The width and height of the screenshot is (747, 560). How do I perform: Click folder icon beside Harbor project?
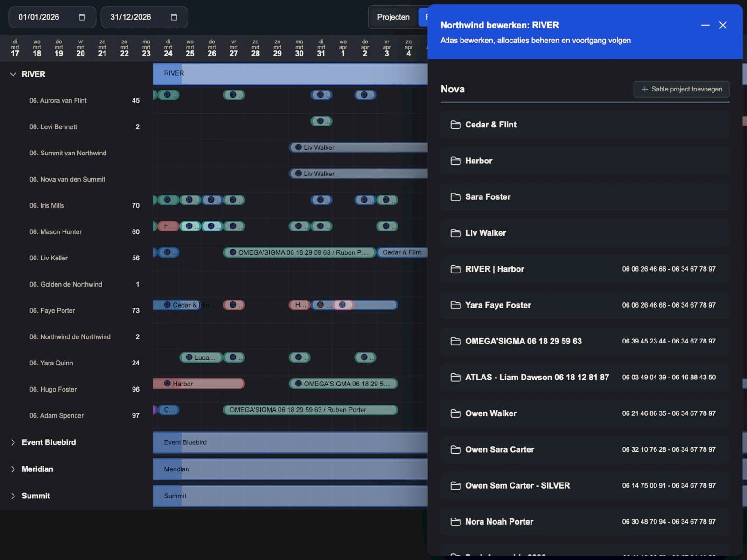(x=455, y=161)
